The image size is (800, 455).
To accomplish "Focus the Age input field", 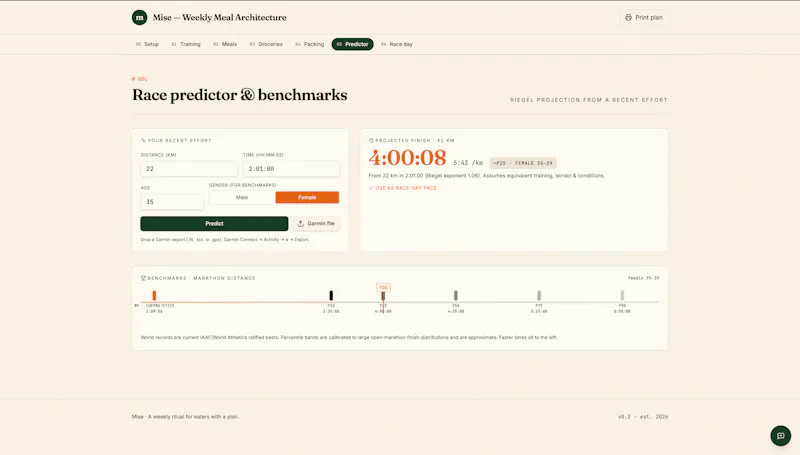I will [x=172, y=202].
